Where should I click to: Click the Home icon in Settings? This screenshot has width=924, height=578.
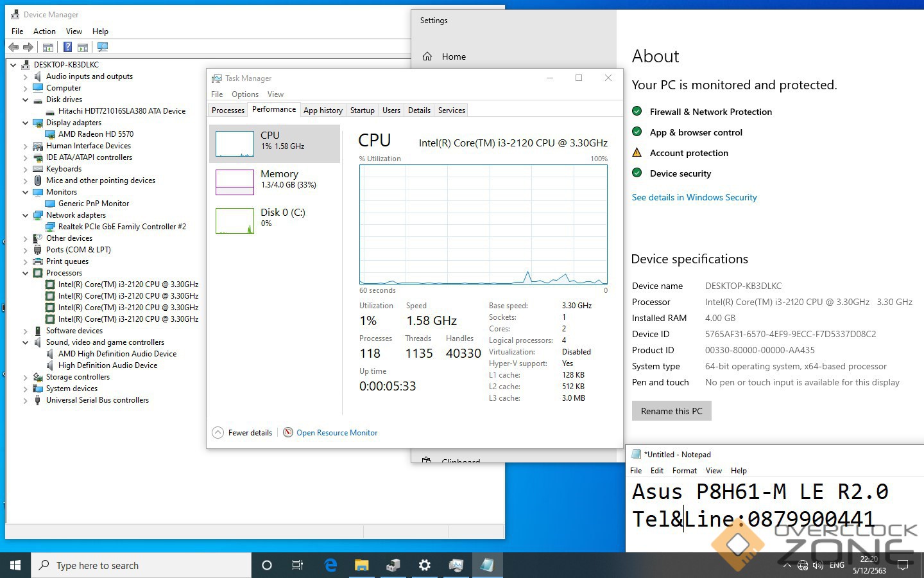point(427,57)
